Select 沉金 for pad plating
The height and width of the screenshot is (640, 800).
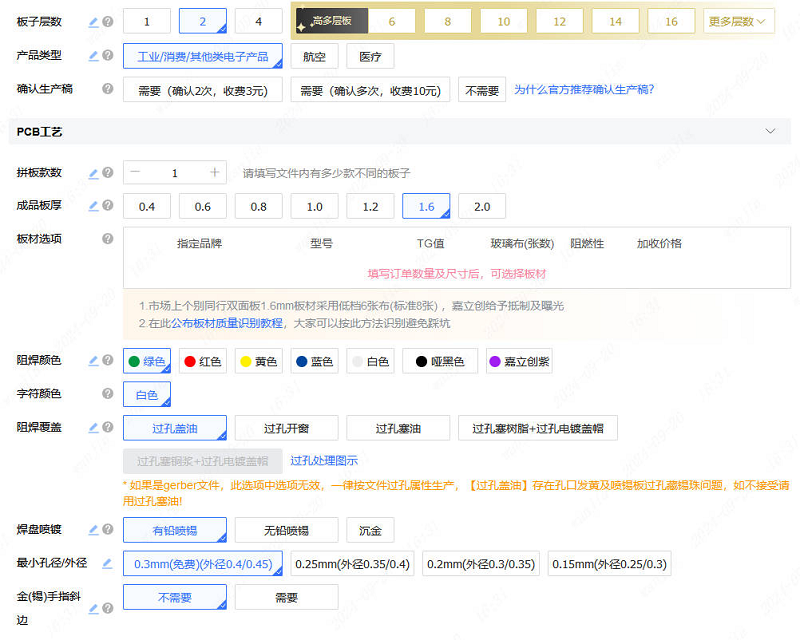coord(370,529)
